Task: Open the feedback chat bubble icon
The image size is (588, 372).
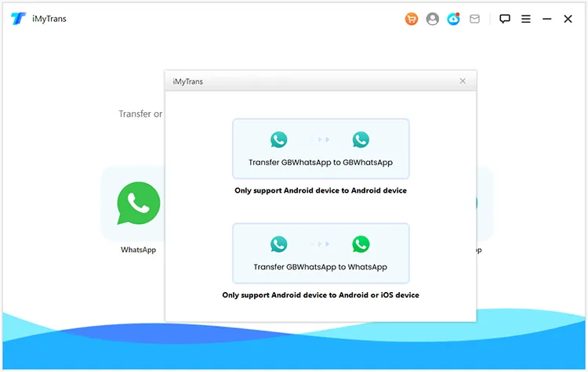Action: tap(505, 19)
